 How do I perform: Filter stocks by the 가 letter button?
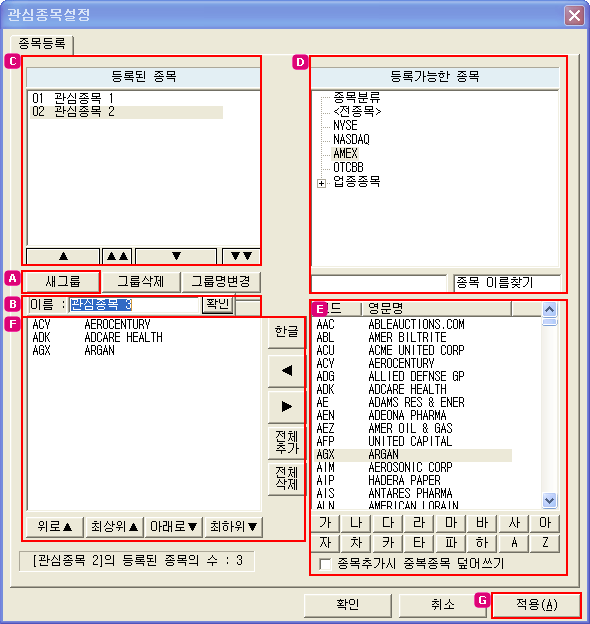tap(325, 523)
